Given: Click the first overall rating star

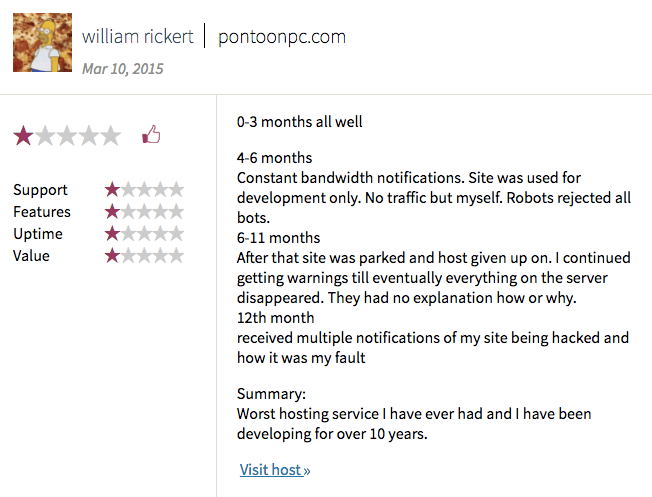Looking at the screenshot, I should coord(23,136).
